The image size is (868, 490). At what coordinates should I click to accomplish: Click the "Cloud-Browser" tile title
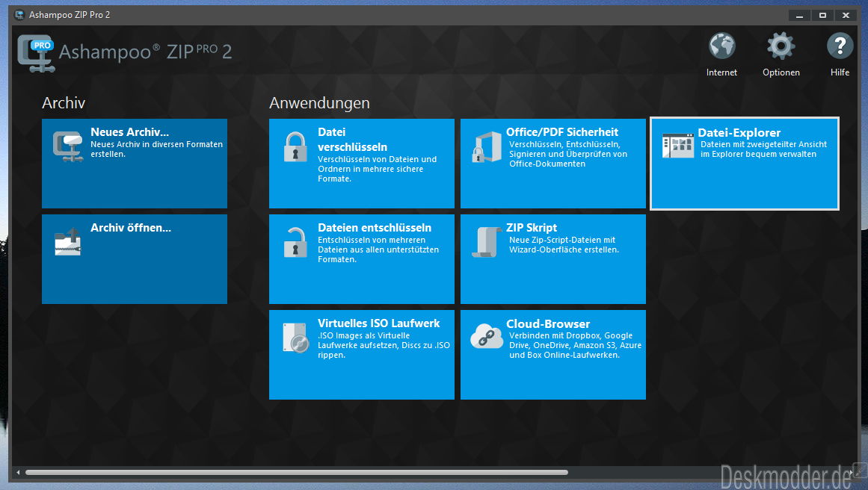[547, 324]
